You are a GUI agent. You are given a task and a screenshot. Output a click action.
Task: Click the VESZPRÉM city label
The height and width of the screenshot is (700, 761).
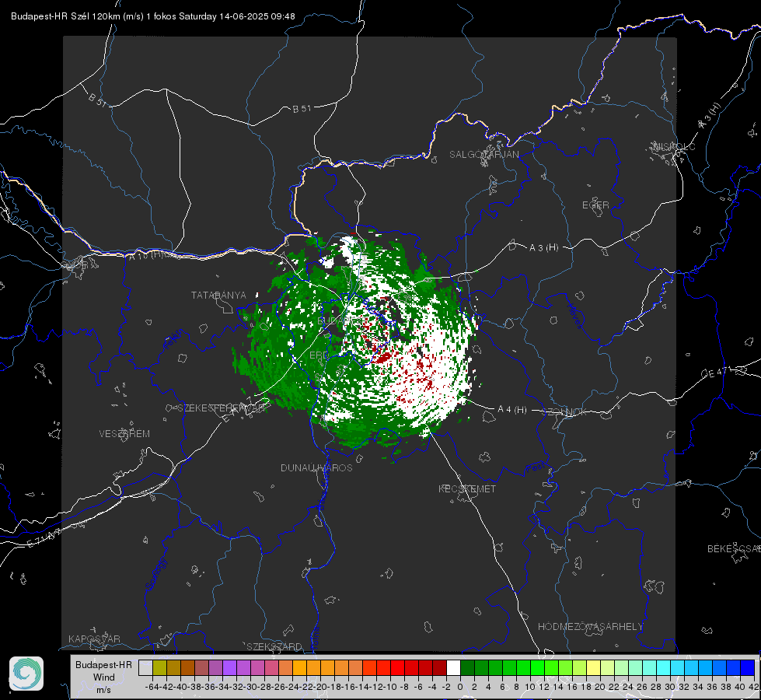point(124,433)
